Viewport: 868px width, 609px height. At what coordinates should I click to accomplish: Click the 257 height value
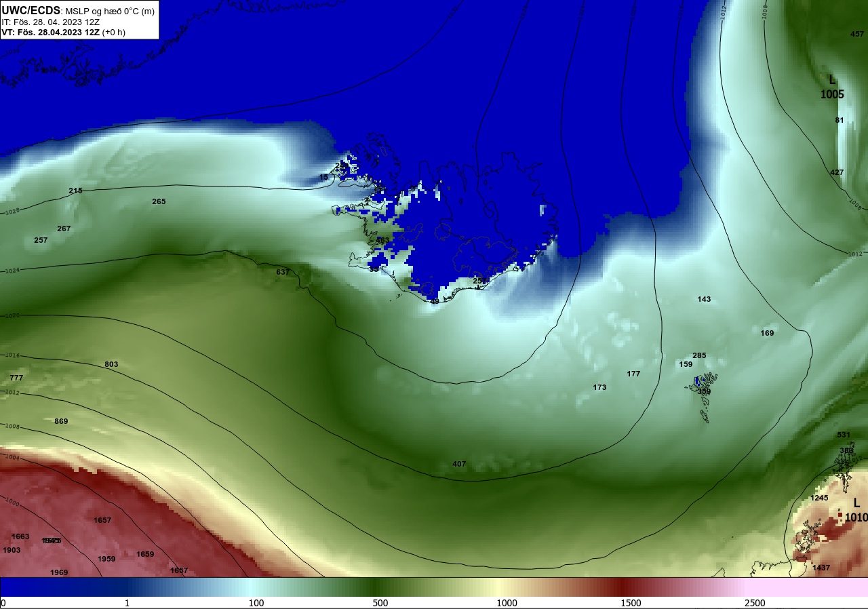pos(41,240)
